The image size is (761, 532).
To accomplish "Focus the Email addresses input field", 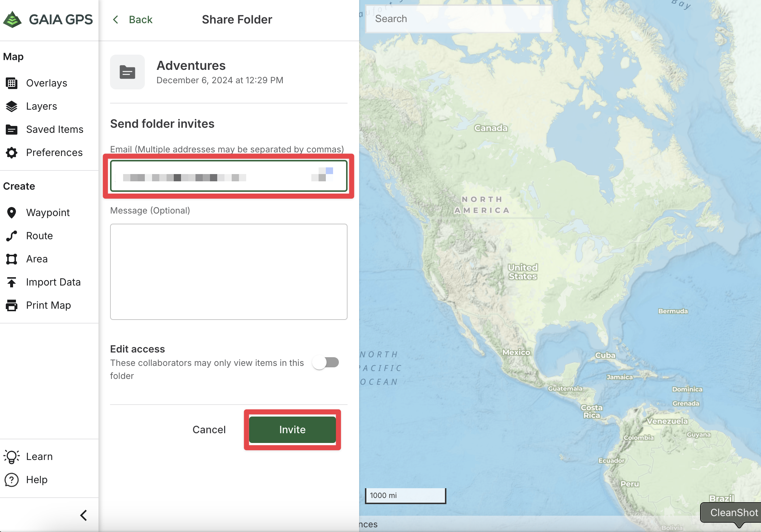I will (229, 176).
